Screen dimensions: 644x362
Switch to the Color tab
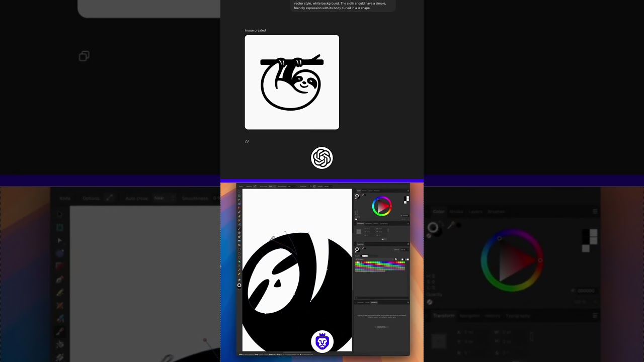[359, 191]
